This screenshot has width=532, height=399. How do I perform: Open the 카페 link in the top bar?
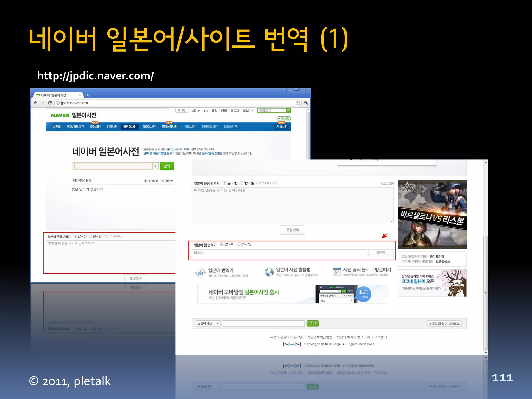pos(224,111)
